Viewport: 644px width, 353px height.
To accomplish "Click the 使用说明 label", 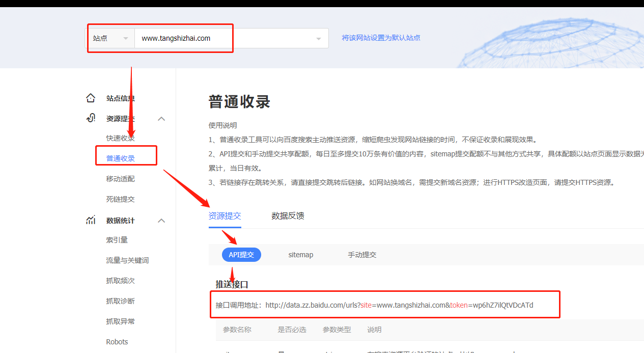I will (x=222, y=125).
